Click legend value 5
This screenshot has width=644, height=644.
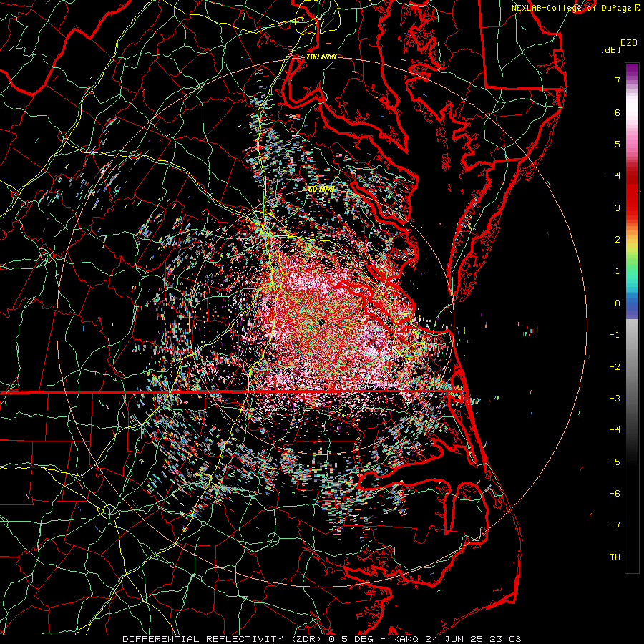(618, 144)
